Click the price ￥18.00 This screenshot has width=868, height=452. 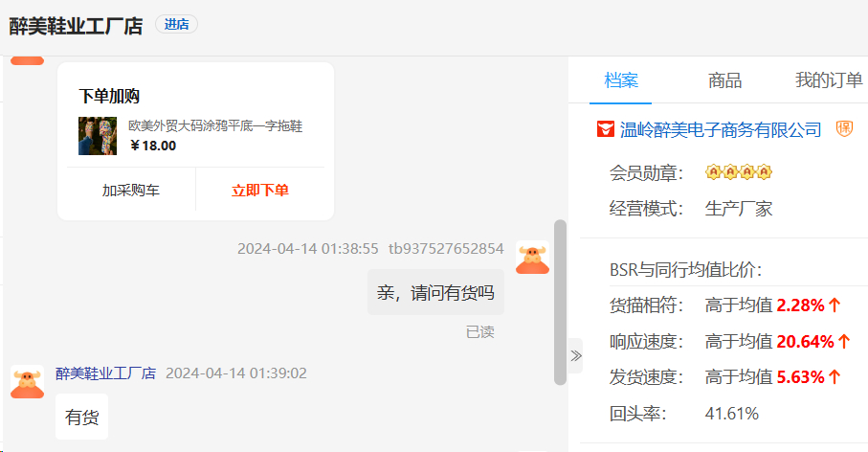coord(153,146)
